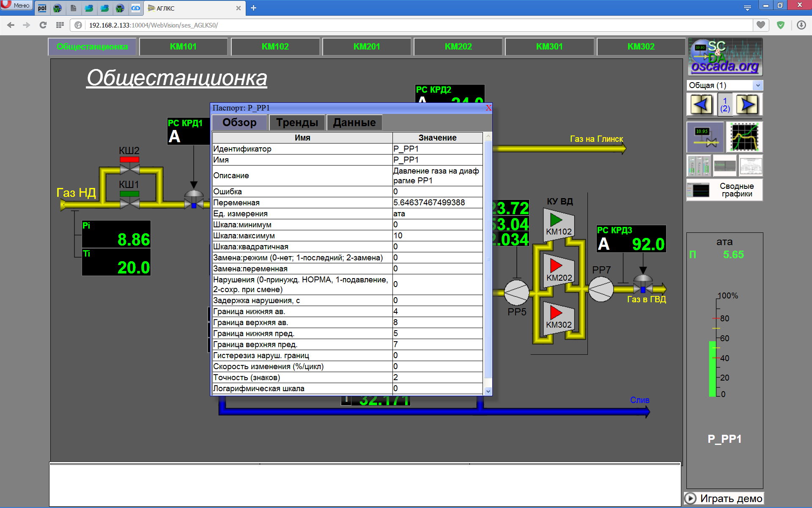Expand the Общая (1) dropdown
Image resolution: width=812 pixels, height=508 pixels.
[757, 86]
